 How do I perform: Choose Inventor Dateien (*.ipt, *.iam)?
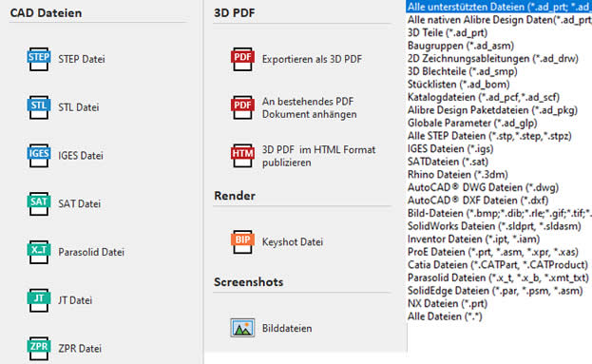point(473,239)
